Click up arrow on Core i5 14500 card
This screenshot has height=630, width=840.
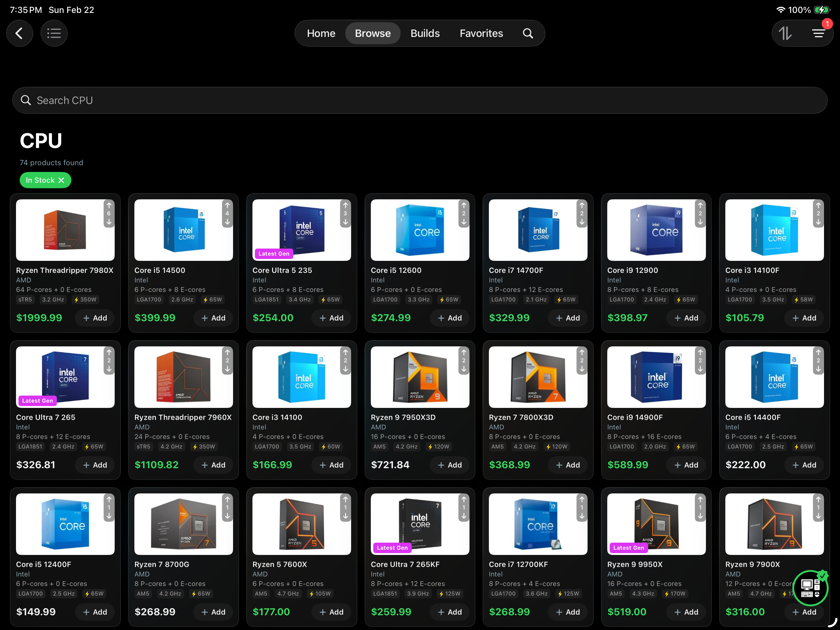pos(228,205)
